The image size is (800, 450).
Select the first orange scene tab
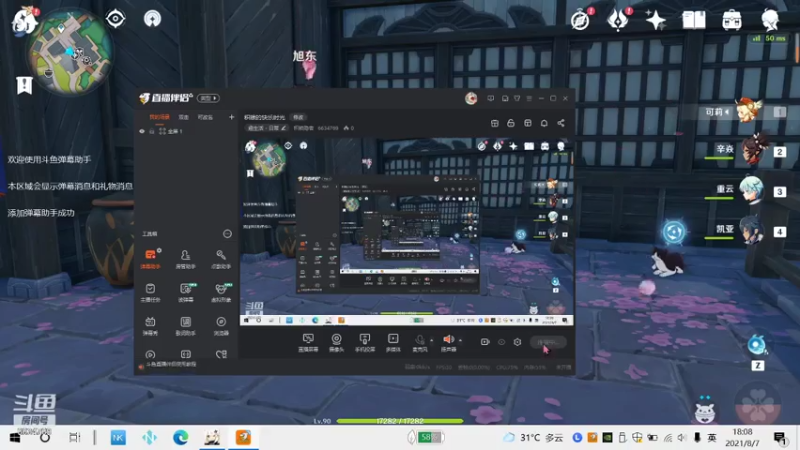(159, 117)
